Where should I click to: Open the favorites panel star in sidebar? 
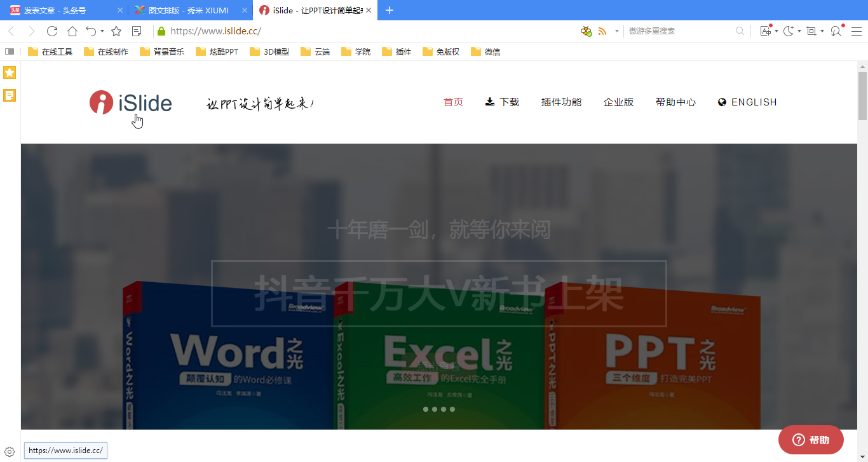pyautogui.click(x=10, y=72)
